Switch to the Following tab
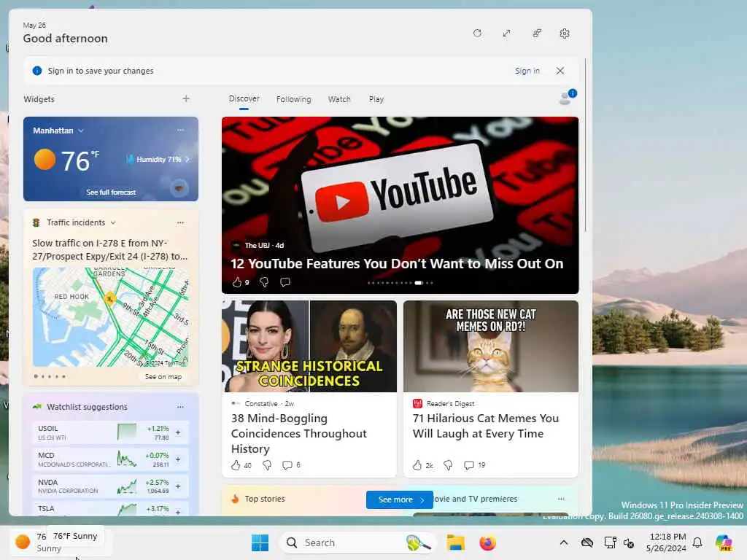 293,99
